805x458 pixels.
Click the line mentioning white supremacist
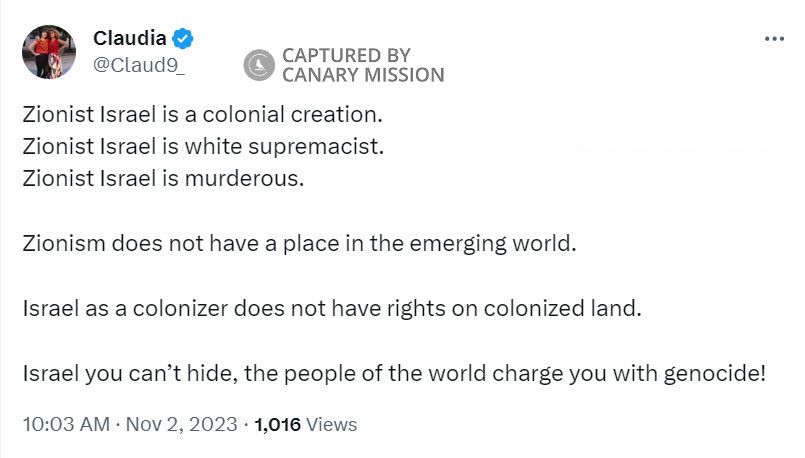(x=203, y=146)
